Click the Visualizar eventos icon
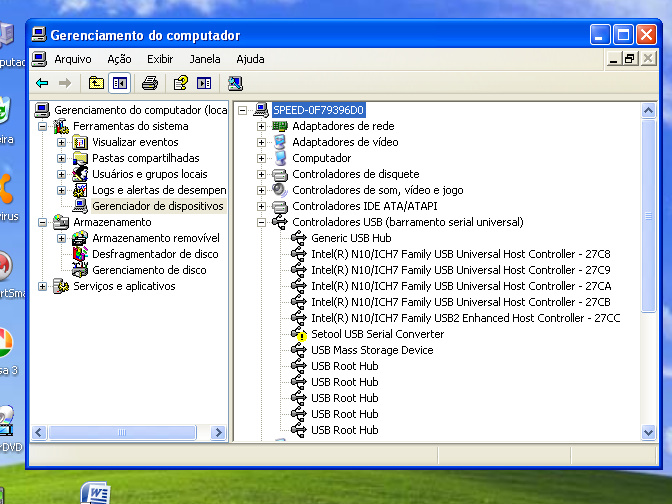The height and width of the screenshot is (504, 672). click(80, 142)
